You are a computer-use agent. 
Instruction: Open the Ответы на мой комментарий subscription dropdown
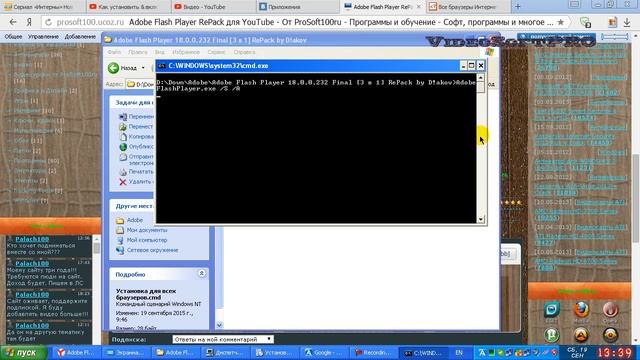tap(223, 339)
